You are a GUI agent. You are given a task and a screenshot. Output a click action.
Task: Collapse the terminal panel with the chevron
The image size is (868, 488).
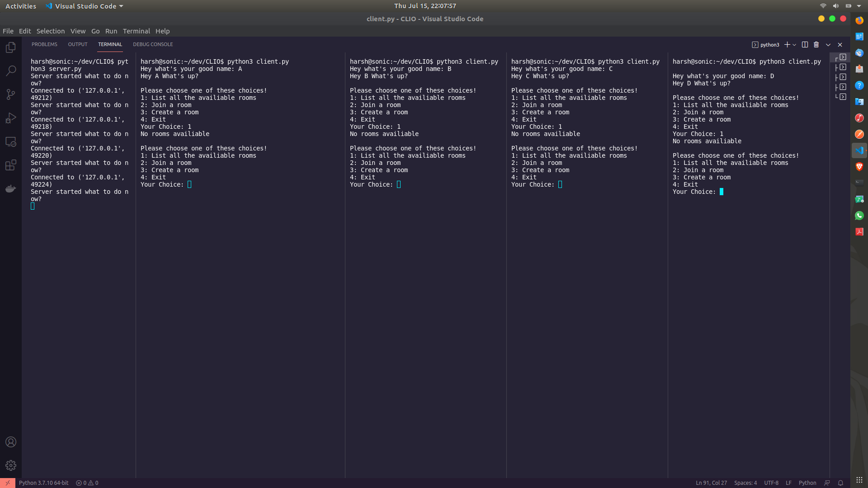[828, 44]
